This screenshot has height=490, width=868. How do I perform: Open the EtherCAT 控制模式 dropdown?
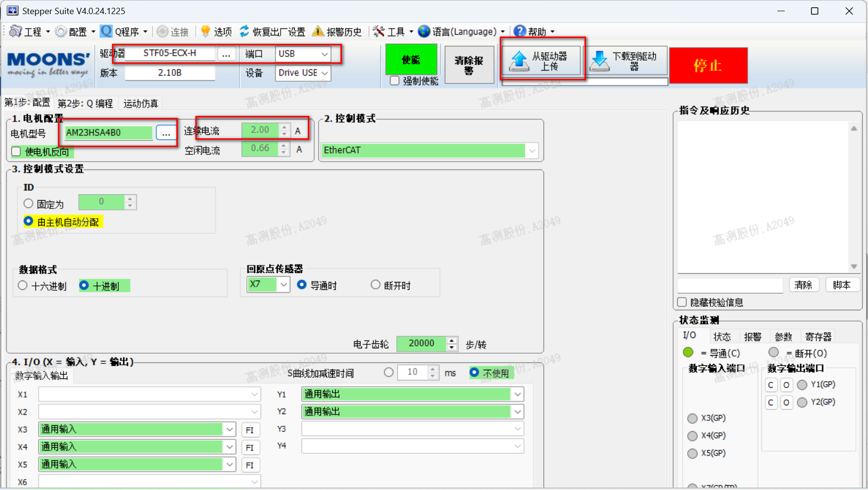(x=531, y=151)
